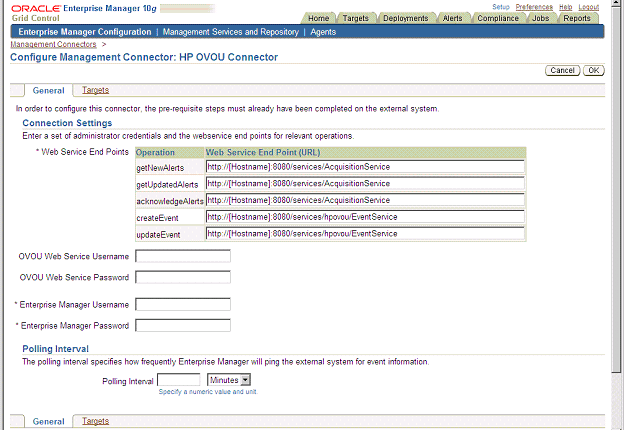Focus the Enterprise Manager Password field
The image size is (624, 430).
pyautogui.click(x=183, y=325)
